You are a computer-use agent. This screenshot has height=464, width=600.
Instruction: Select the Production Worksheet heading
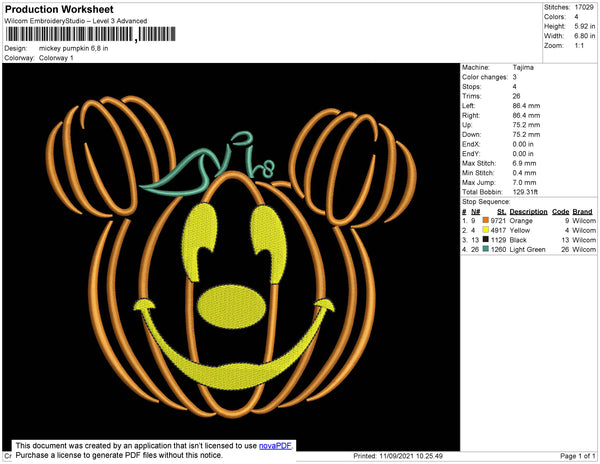(x=59, y=9)
